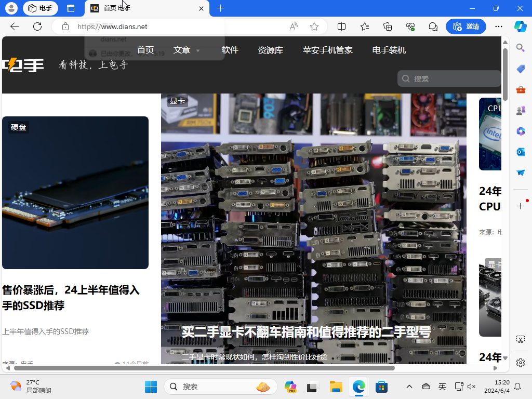This screenshot has width=532, height=399.
Task: Open the browser ... settings menu
Action: pyautogui.click(x=499, y=26)
